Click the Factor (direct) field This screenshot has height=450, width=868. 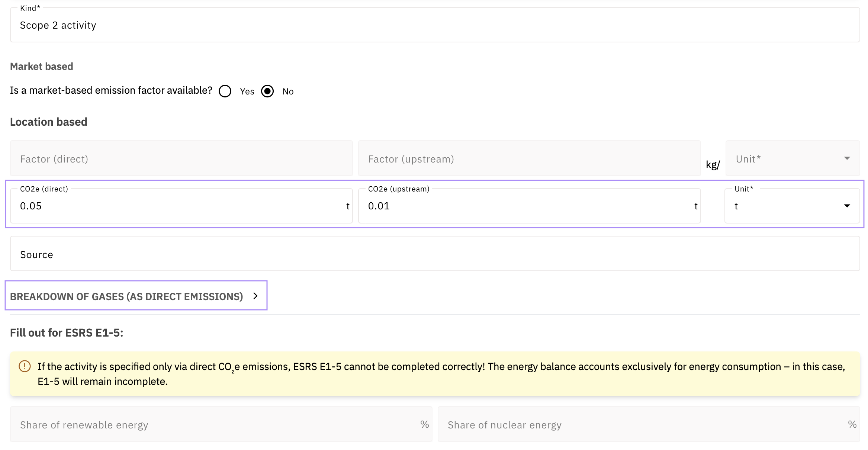tap(181, 159)
